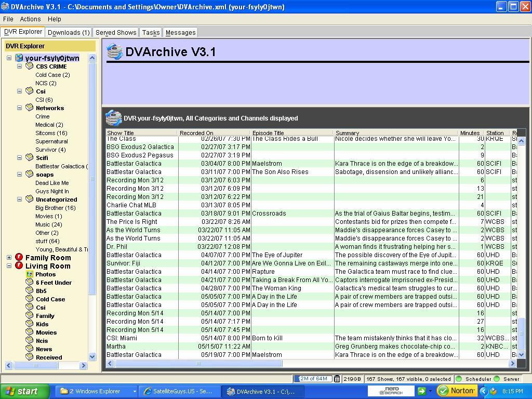The image size is (532, 399).
Task: Select the Big Brother (16) tree item
Action: pyautogui.click(x=55, y=208)
